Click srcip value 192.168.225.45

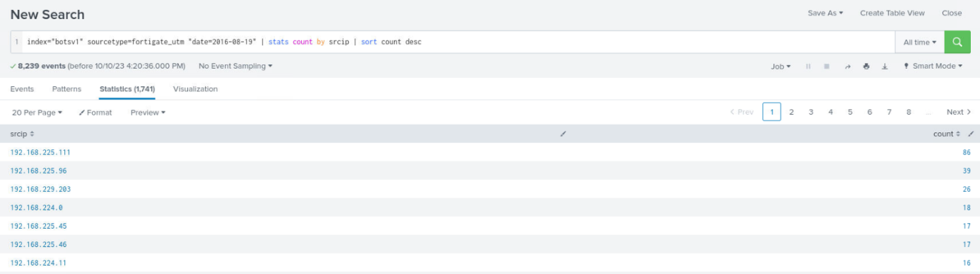[x=38, y=226]
